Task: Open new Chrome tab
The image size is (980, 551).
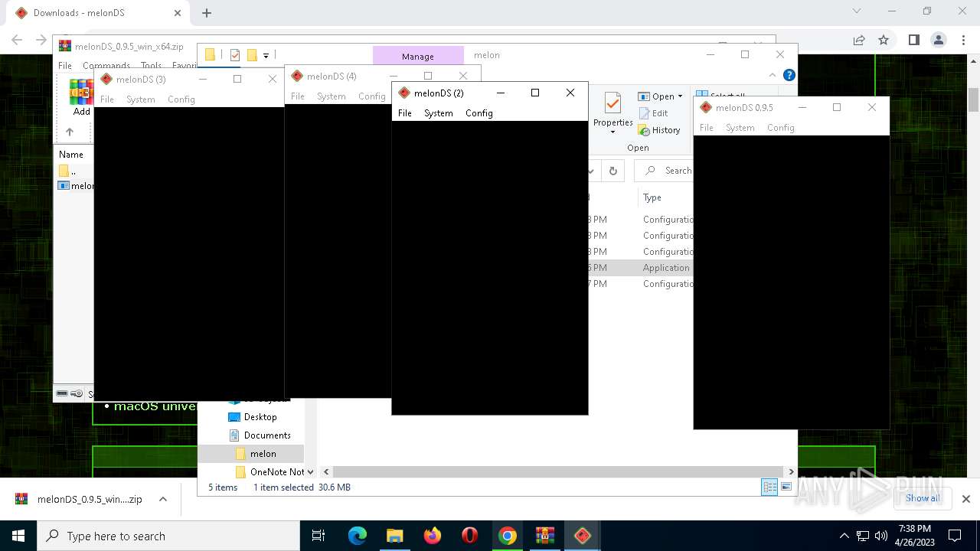Action: pos(207,13)
